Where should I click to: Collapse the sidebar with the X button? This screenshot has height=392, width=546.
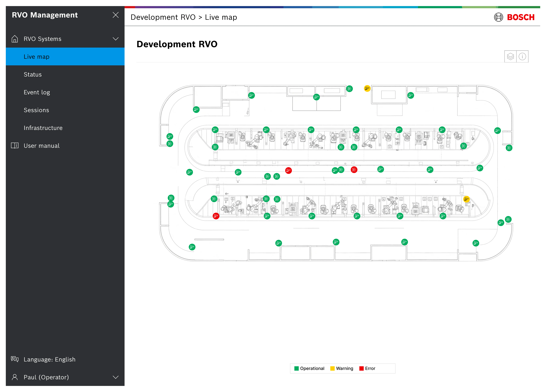pos(116,15)
